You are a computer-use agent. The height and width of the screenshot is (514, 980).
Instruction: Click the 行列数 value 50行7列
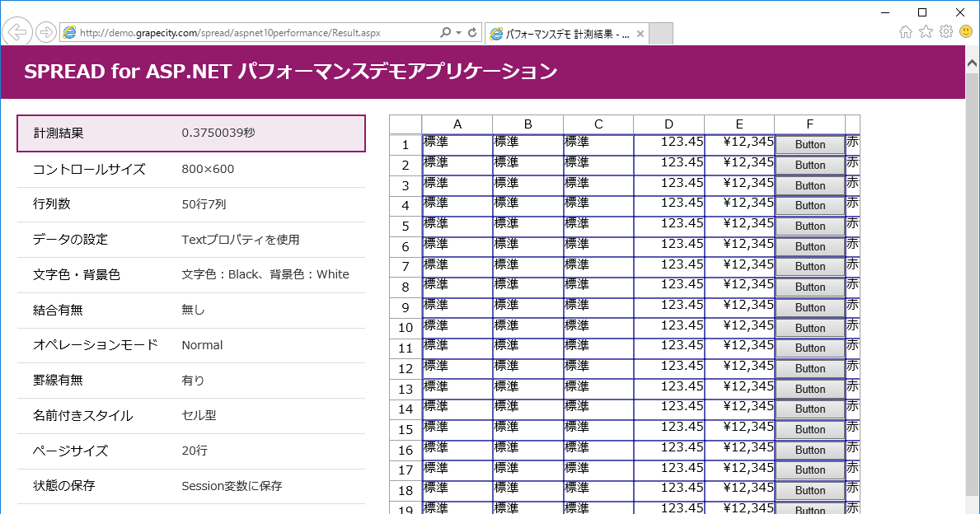(204, 204)
